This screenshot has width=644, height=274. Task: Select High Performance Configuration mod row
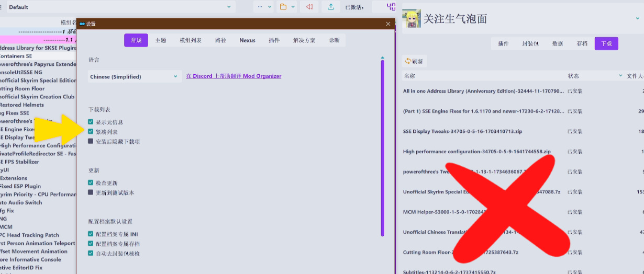click(38, 146)
